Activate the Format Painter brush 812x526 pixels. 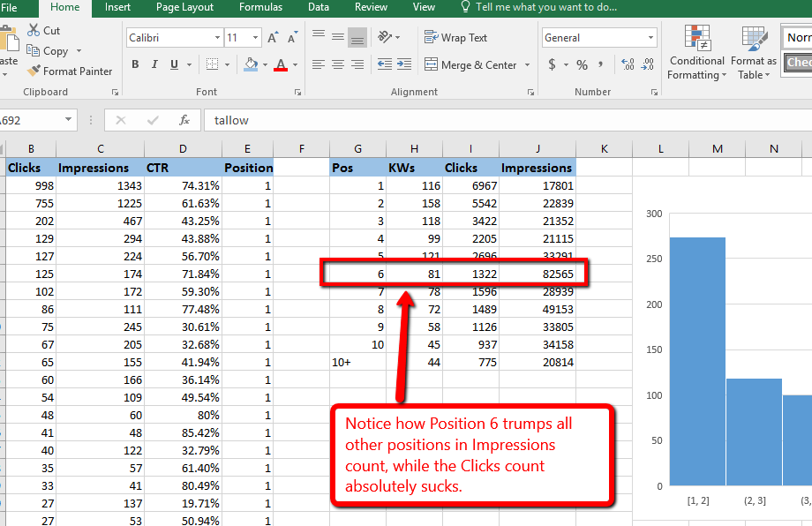point(34,71)
